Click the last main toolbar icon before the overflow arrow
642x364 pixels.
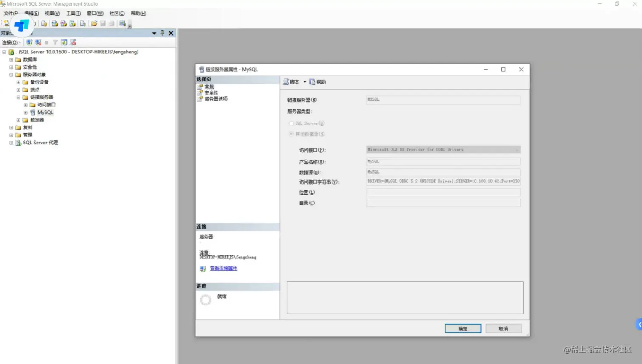tap(122, 24)
